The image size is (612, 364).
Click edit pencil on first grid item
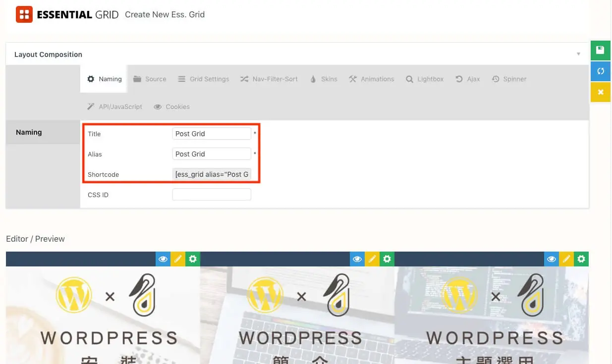click(x=178, y=259)
